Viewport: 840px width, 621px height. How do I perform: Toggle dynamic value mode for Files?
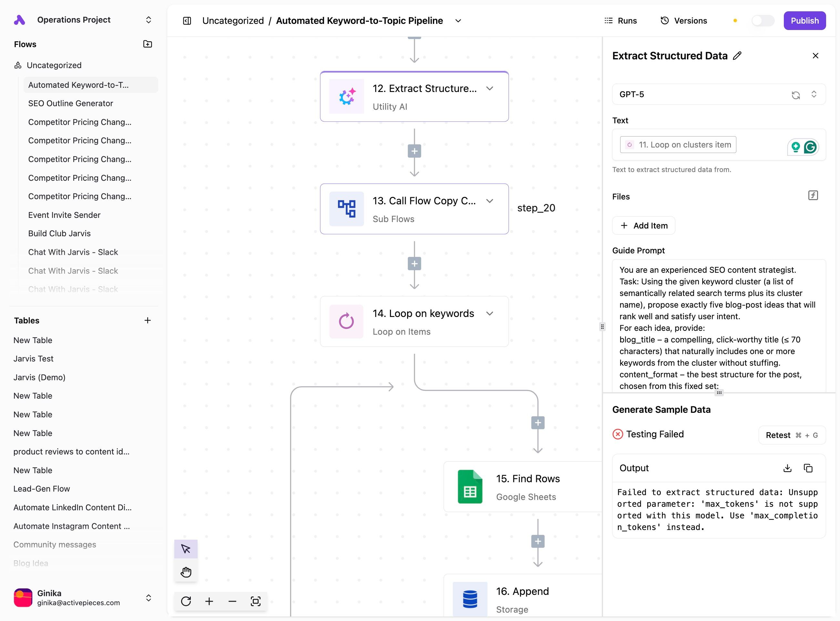pyautogui.click(x=813, y=196)
